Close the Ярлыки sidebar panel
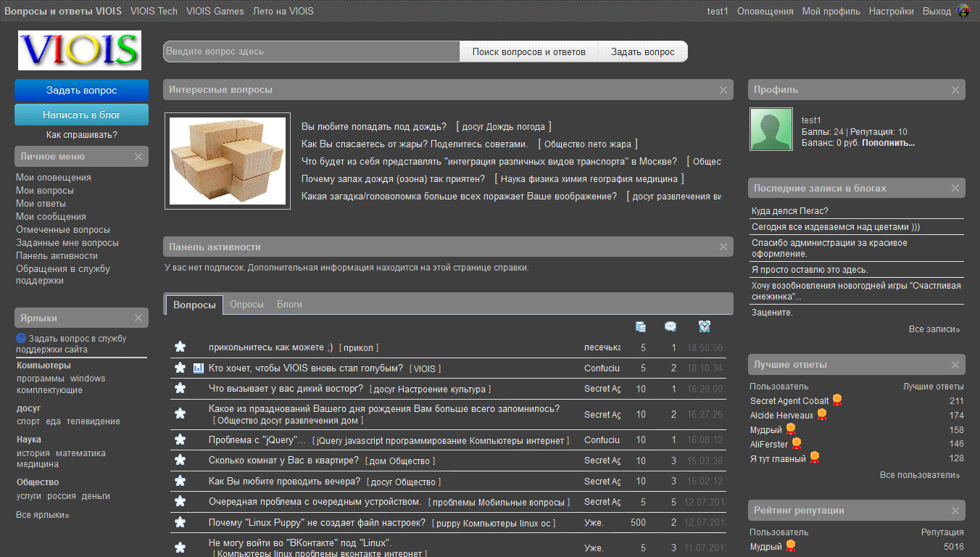The image size is (980, 557). 138,318
